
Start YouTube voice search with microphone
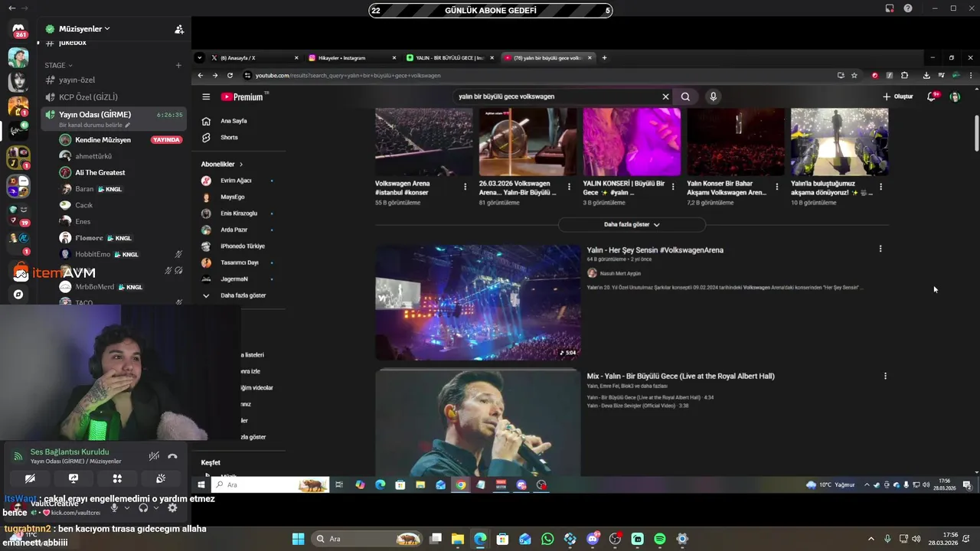pos(713,96)
